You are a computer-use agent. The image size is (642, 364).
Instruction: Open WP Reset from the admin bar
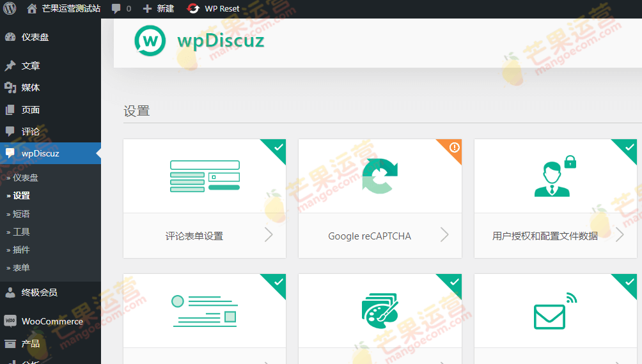tap(222, 8)
